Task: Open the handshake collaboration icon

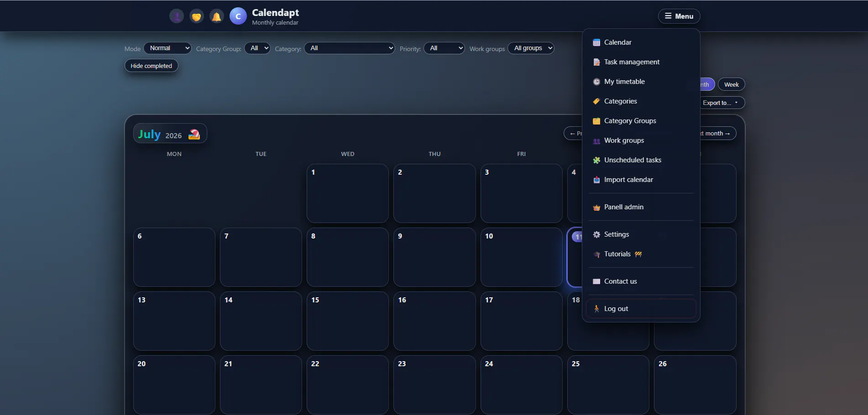Action: (x=197, y=16)
